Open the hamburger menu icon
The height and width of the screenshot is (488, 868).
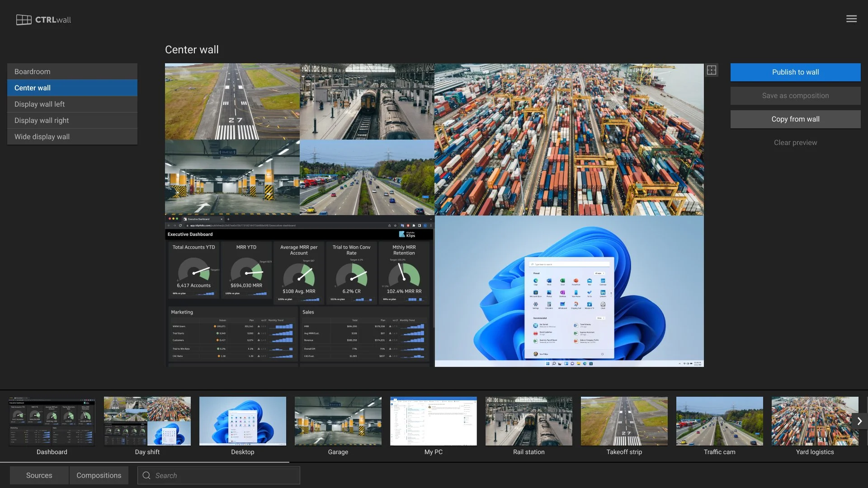[x=851, y=19]
